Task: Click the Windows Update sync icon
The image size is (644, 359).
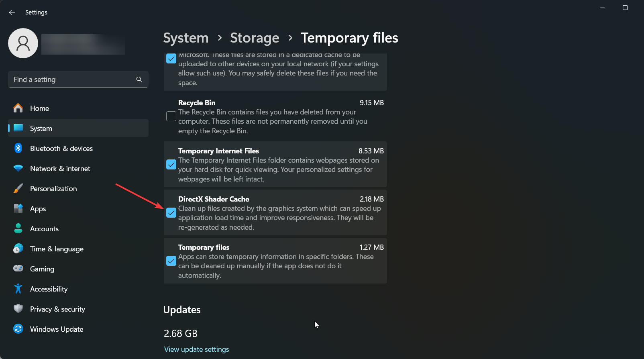Action: (x=18, y=329)
